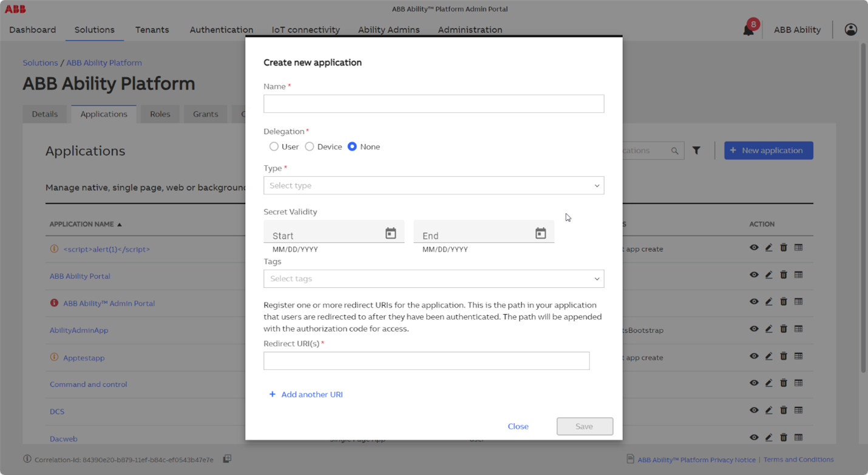Open the user account profile icon
Image resolution: width=868 pixels, height=475 pixels.
[851, 29]
